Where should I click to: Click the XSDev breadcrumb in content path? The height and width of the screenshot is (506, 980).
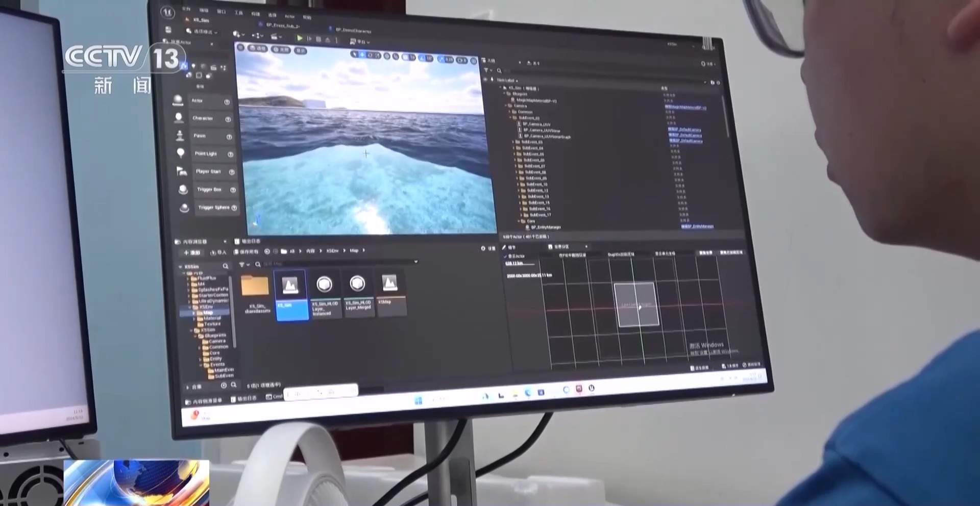[x=332, y=251]
